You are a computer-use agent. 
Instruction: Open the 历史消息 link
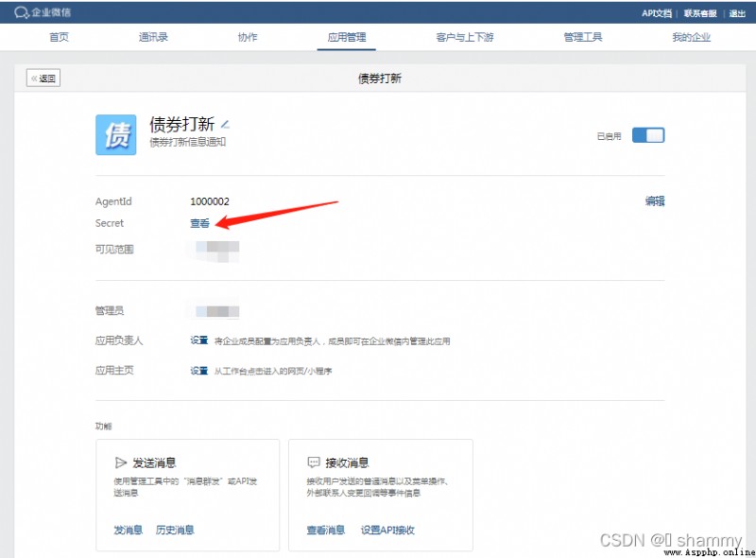[175, 530]
